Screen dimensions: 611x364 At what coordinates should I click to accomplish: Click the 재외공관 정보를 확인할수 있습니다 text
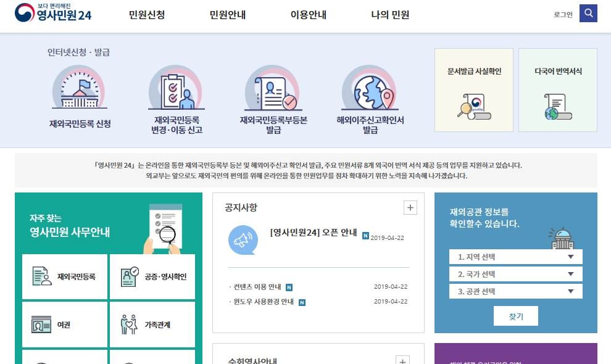click(x=484, y=218)
